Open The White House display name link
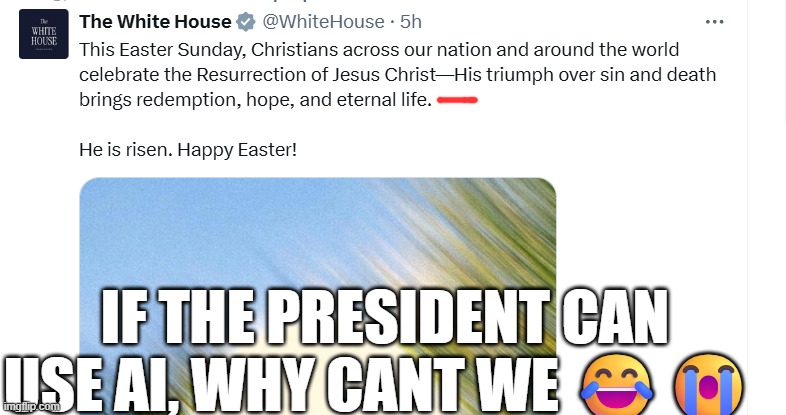This screenshot has width=786, height=415. tap(155, 22)
